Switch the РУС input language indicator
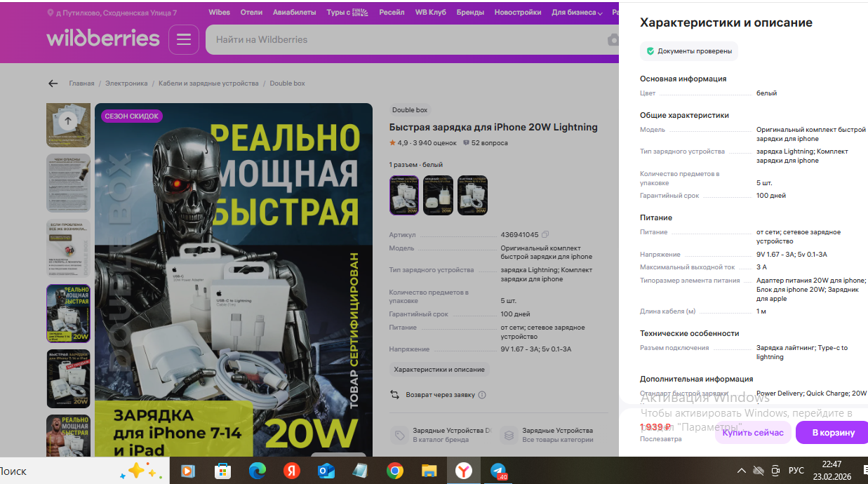The width and height of the screenshot is (868, 484). pos(796,471)
